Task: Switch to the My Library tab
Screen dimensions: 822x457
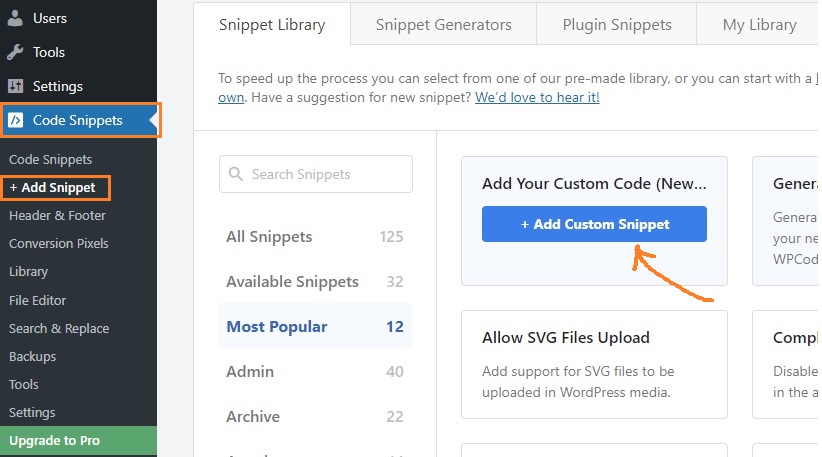Action: click(759, 25)
